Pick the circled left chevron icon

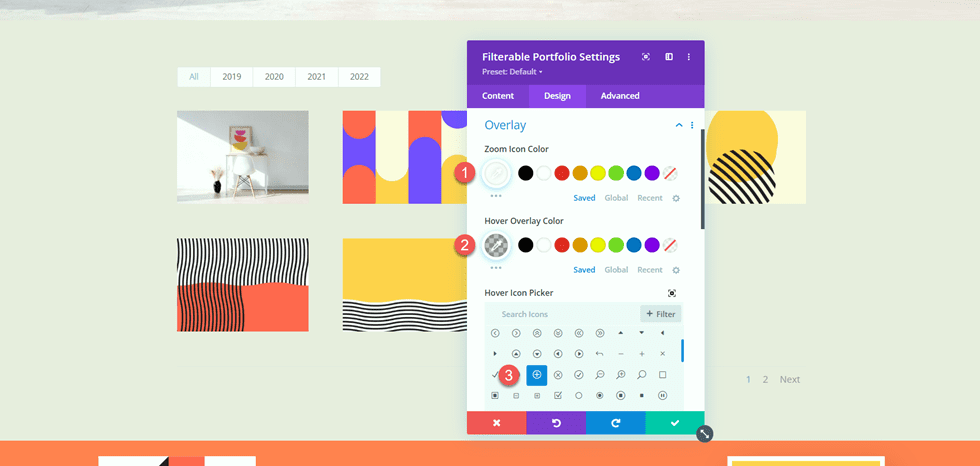coord(495,334)
